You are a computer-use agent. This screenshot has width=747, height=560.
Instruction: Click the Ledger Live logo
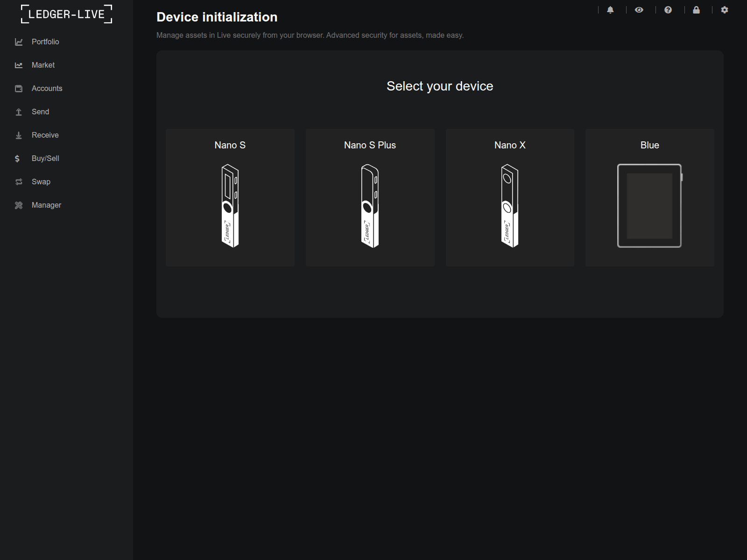tap(66, 14)
